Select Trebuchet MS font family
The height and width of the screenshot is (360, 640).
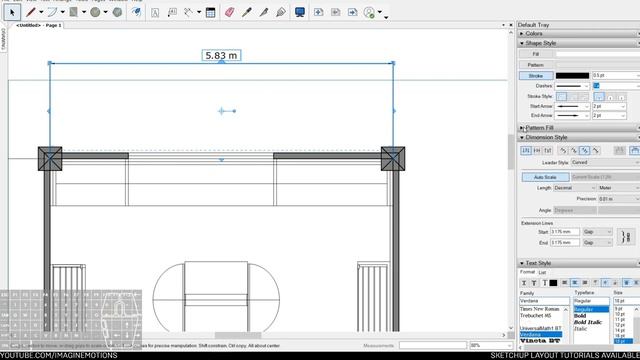(536, 316)
